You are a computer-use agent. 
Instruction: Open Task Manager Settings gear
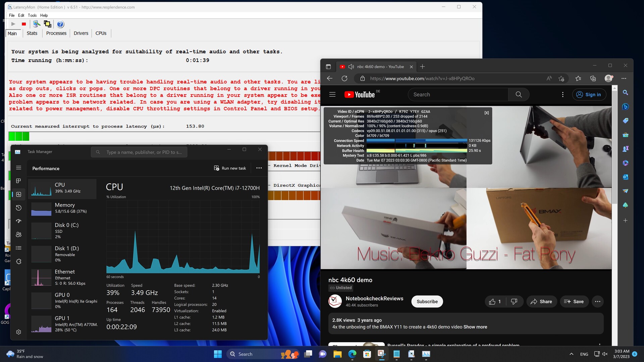pyautogui.click(x=19, y=332)
